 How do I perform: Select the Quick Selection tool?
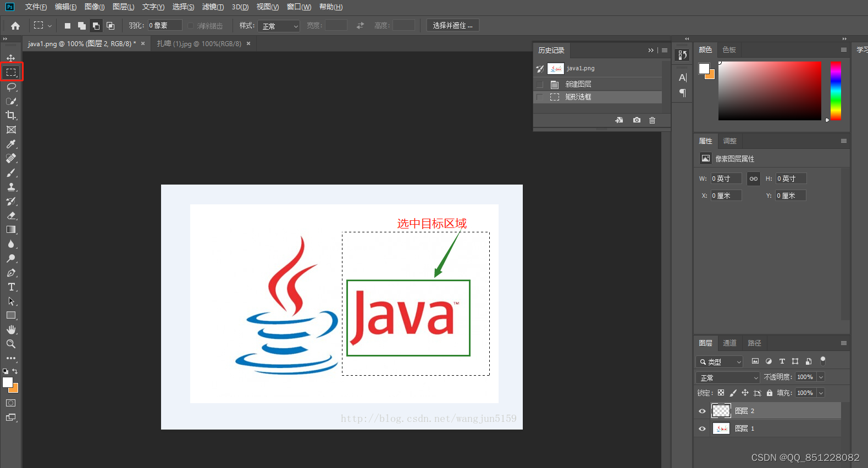click(11, 101)
